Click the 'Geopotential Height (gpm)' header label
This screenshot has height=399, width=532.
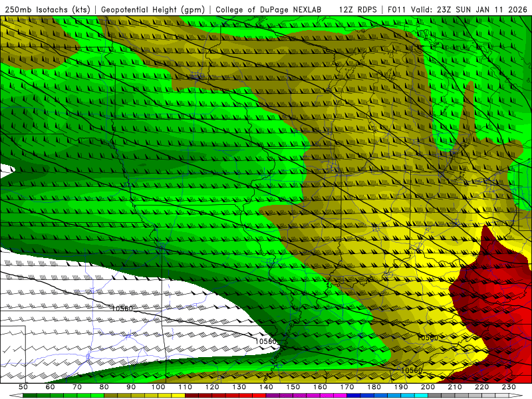coord(153,10)
